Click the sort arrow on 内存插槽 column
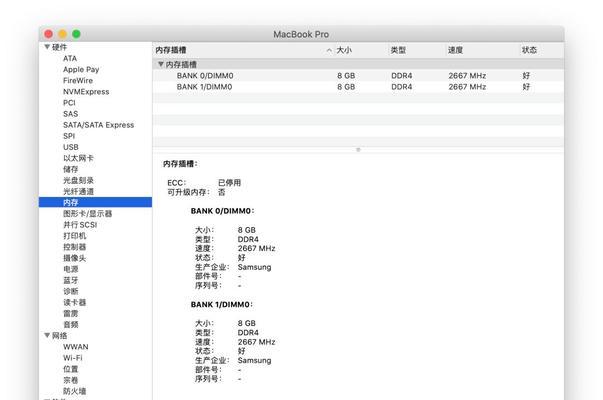Screen dimensions: 603x400 pyautogui.click(x=329, y=50)
